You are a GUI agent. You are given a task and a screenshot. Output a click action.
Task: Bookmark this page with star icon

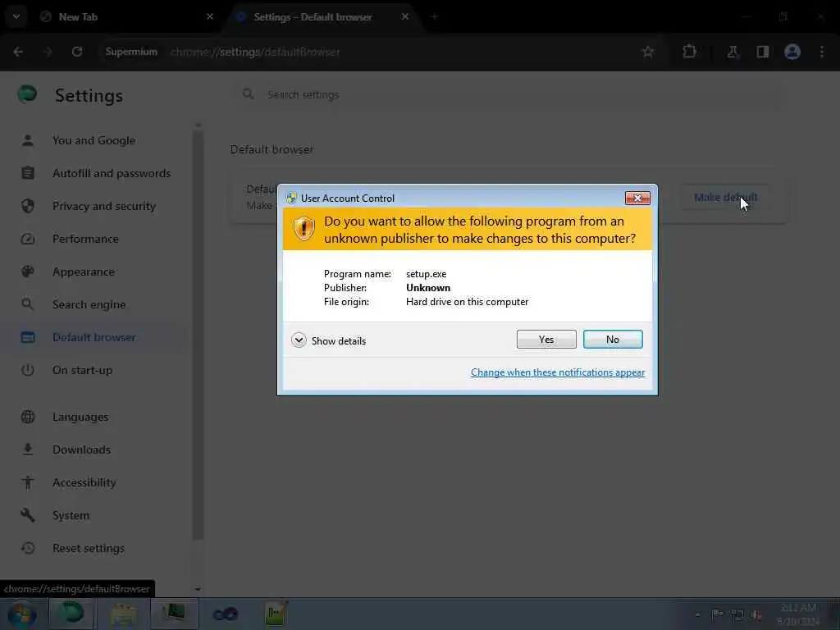[648, 52]
